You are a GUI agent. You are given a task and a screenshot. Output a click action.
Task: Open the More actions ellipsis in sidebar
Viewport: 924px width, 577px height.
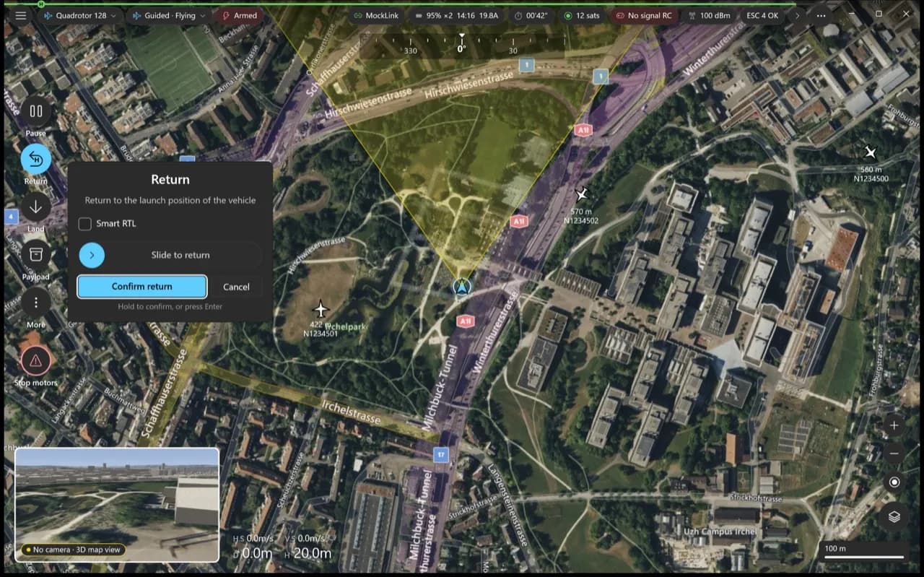coord(35,302)
